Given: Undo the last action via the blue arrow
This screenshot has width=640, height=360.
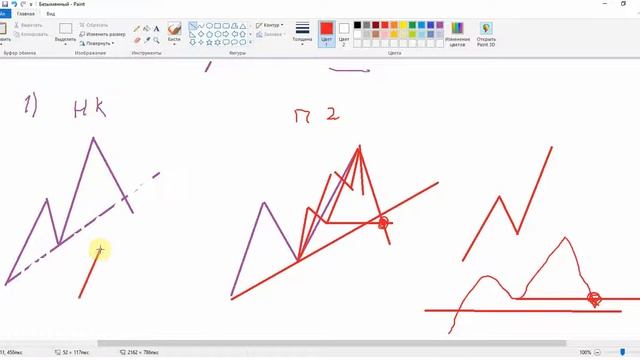Looking at the screenshot, I should point(14,4).
